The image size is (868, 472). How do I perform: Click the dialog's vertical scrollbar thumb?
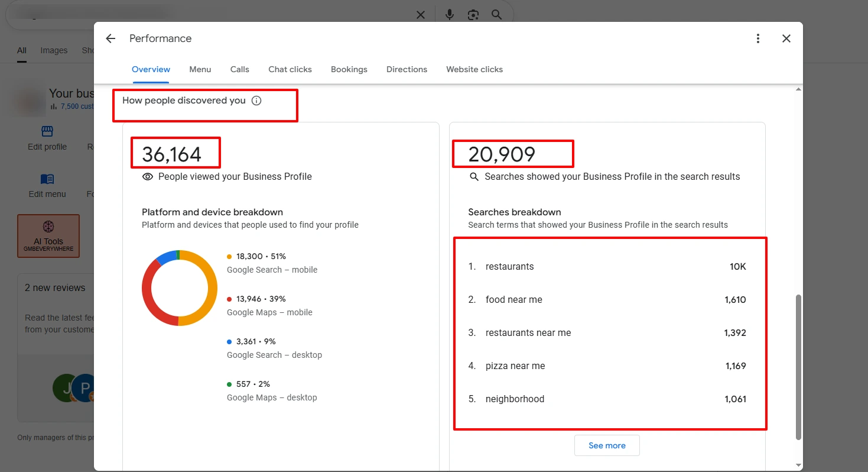tap(799, 367)
